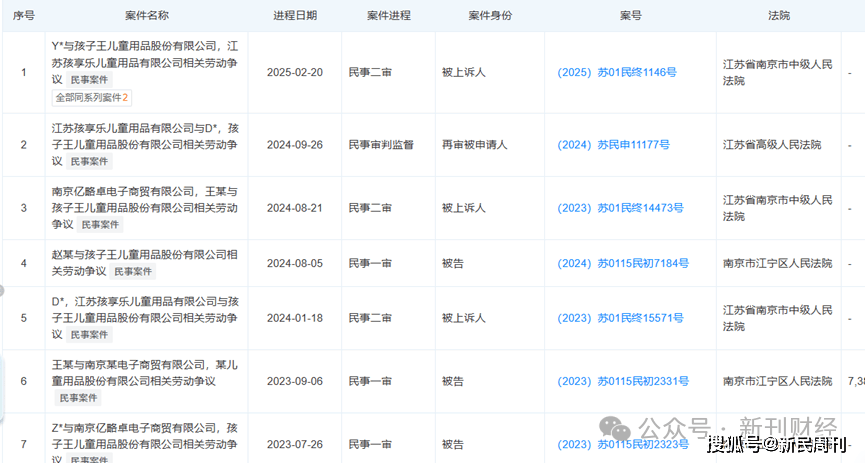This screenshot has height=463, width=865.
Task: Expand the 全部同系列案件 2 tag
Action: (91, 98)
